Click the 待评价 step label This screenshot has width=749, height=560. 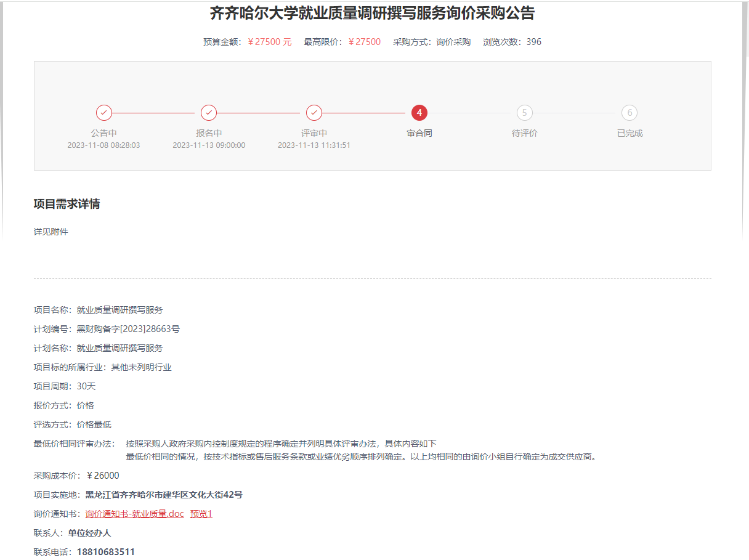click(x=525, y=133)
